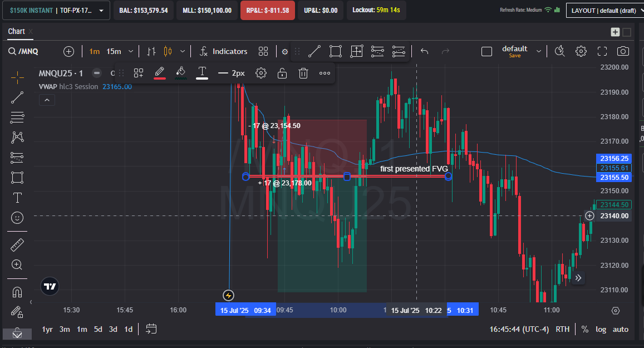This screenshot has width=644, height=348.
Task: Open the LAYOUT default (draft) dropdown
Action: pyautogui.click(x=605, y=11)
